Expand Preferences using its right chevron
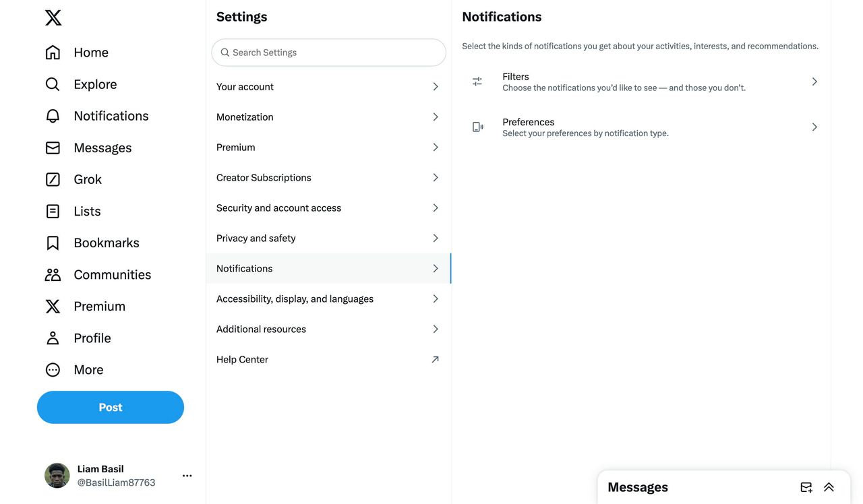Viewport: 863px width, 504px height. (814, 127)
